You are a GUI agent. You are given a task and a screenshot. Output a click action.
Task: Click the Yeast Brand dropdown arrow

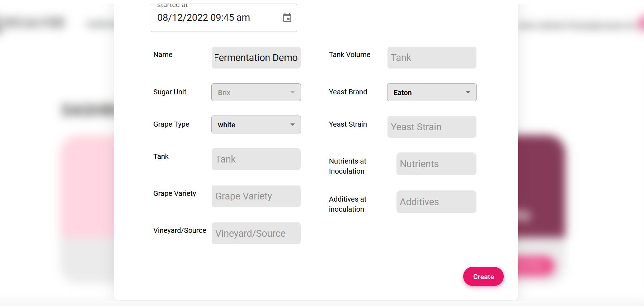(x=468, y=92)
